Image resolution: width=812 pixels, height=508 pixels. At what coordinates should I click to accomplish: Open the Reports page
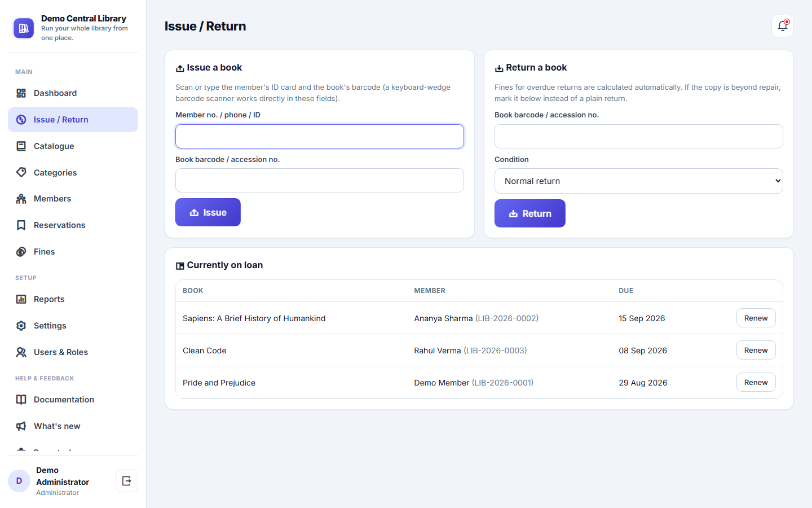coord(73,299)
